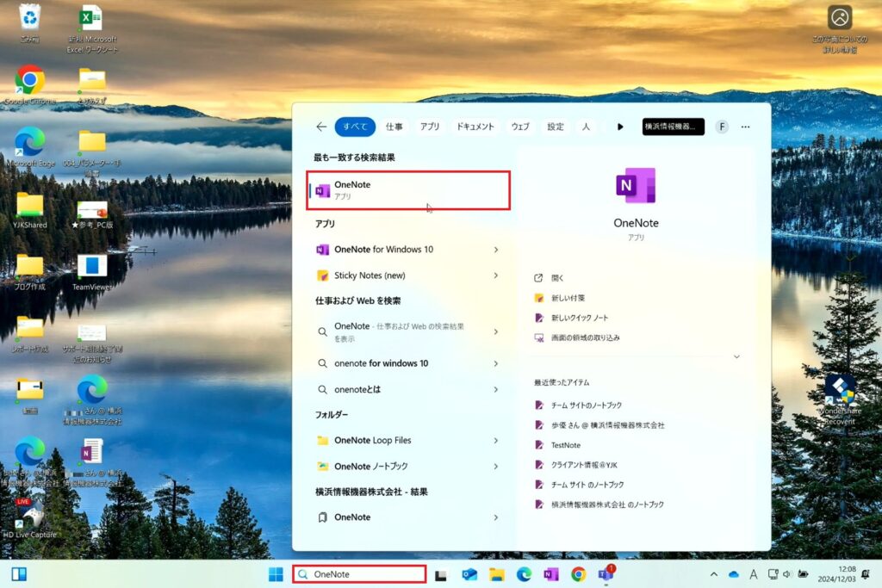Click the OneNote search box on taskbar
882x588 pixels.
[x=359, y=574]
